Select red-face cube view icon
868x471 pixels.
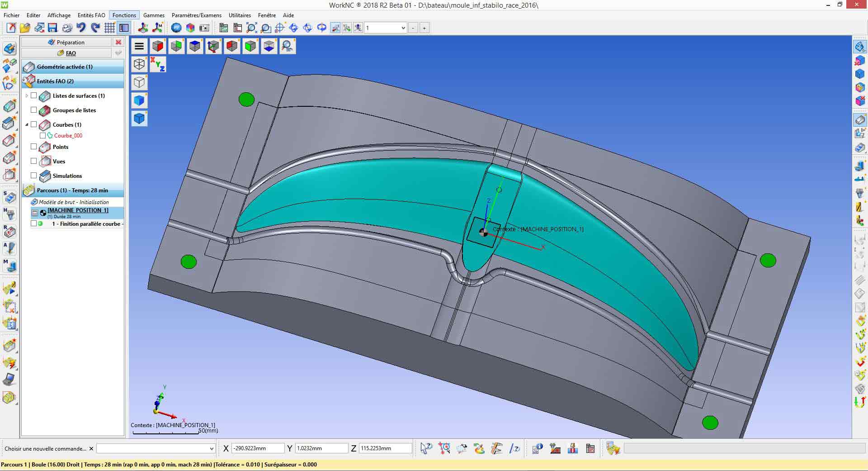[x=158, y=46]
